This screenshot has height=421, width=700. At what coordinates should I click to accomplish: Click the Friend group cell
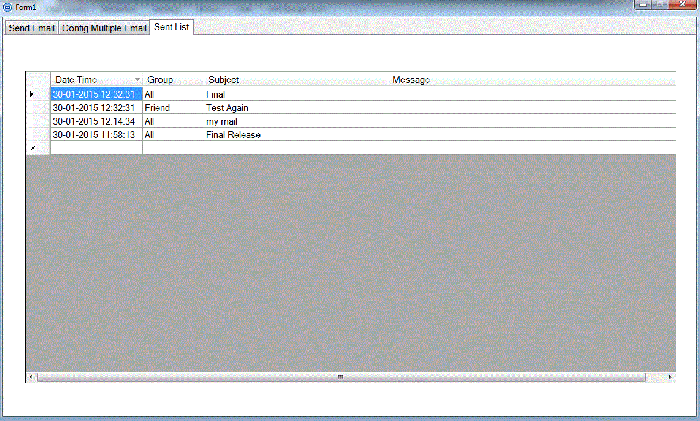click(x=174, y=108)
